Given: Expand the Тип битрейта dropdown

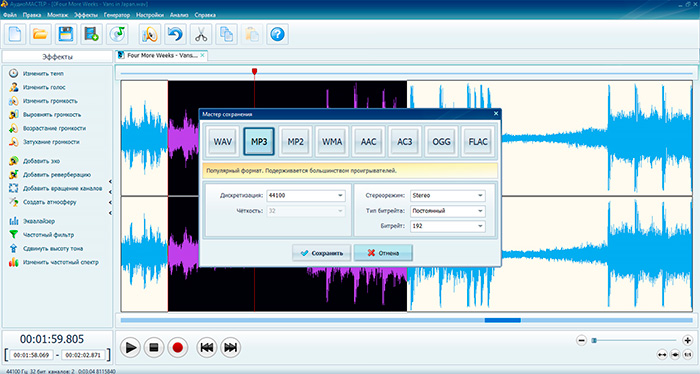Looking at the screenshot, I should click(x=480, y=211).
